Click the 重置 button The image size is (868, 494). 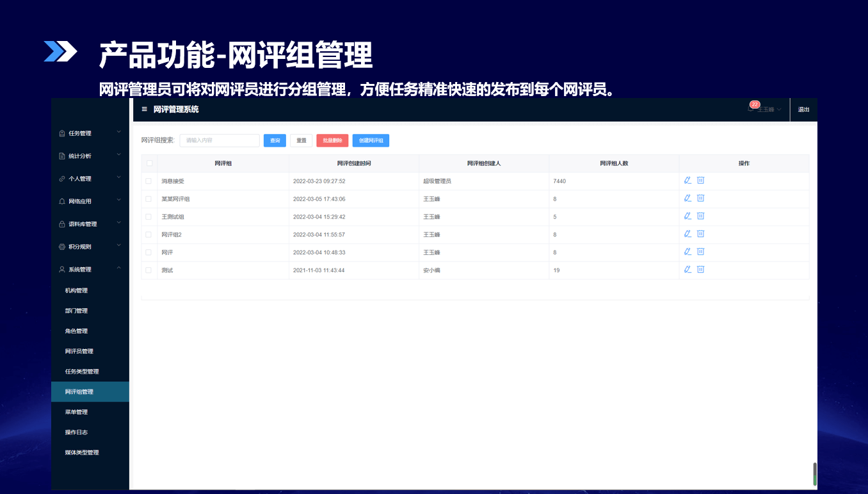301,140
